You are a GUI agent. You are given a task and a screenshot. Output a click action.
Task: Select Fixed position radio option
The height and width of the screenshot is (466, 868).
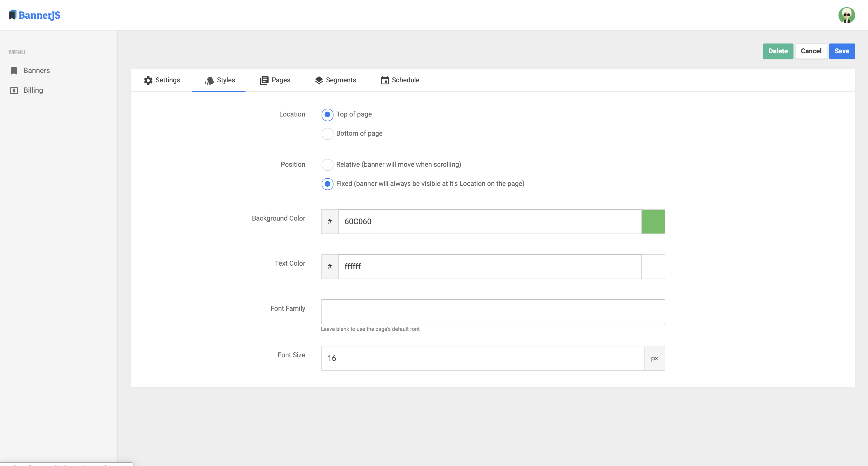327,184
